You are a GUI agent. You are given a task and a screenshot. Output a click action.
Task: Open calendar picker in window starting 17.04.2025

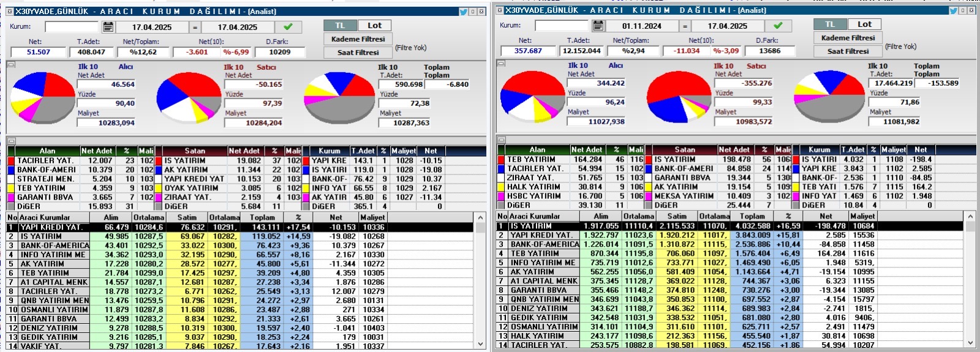click(108, 27)
